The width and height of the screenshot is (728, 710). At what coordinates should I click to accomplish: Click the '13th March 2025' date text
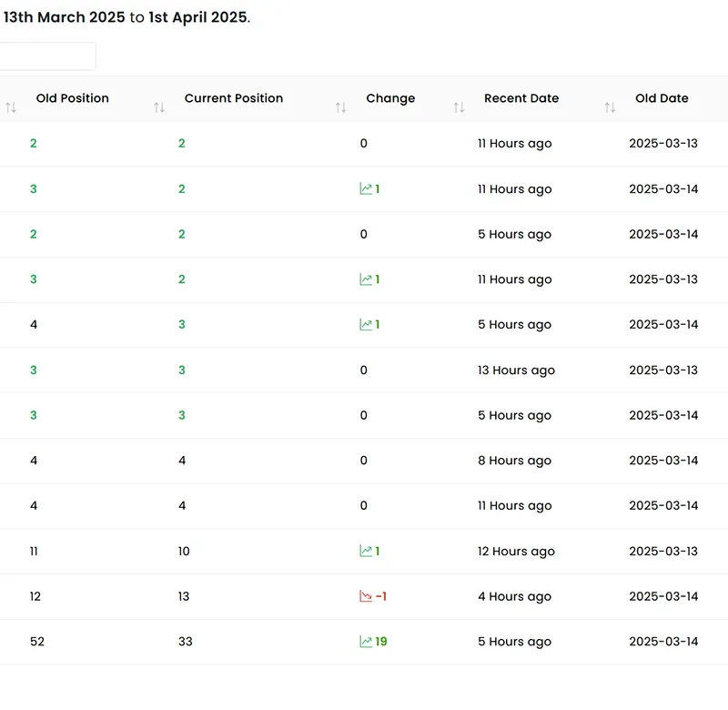tap(64, 17)
